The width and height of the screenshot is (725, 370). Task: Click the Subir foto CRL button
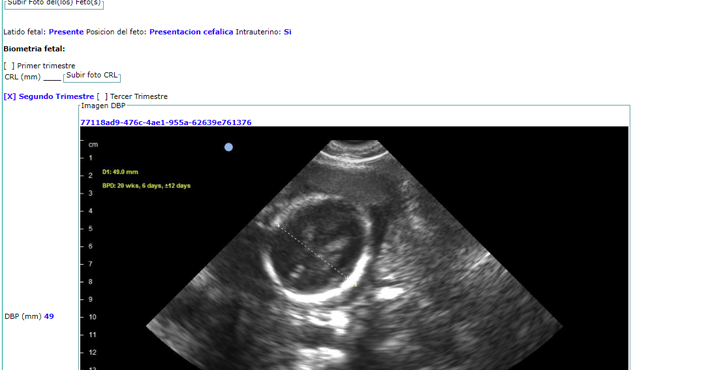pos(92,75)
